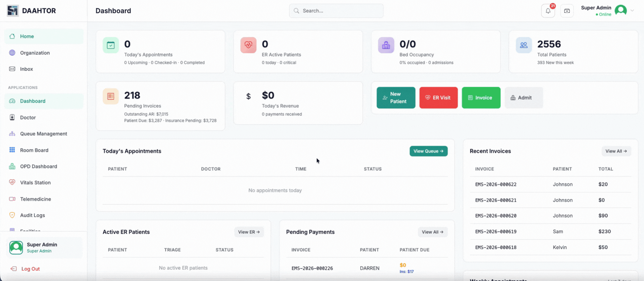Image resolution: width=644 pixels, height=281 pixels.
Task: Go to Inbox in the sidebar
Action: click(44, 69)
